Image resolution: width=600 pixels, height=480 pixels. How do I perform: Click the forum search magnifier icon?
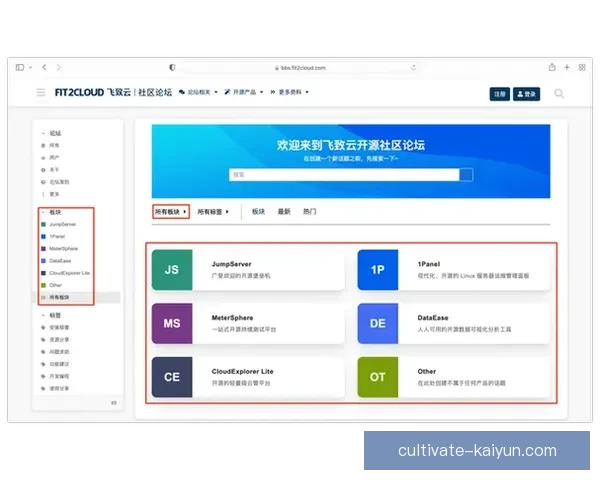tap(559, 93)
